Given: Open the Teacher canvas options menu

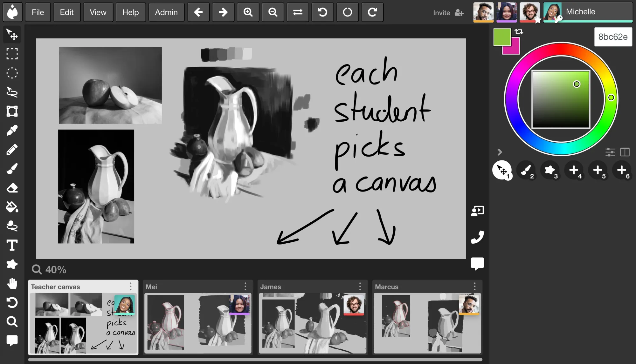Looking at the screenshot, I should point(131,286).
